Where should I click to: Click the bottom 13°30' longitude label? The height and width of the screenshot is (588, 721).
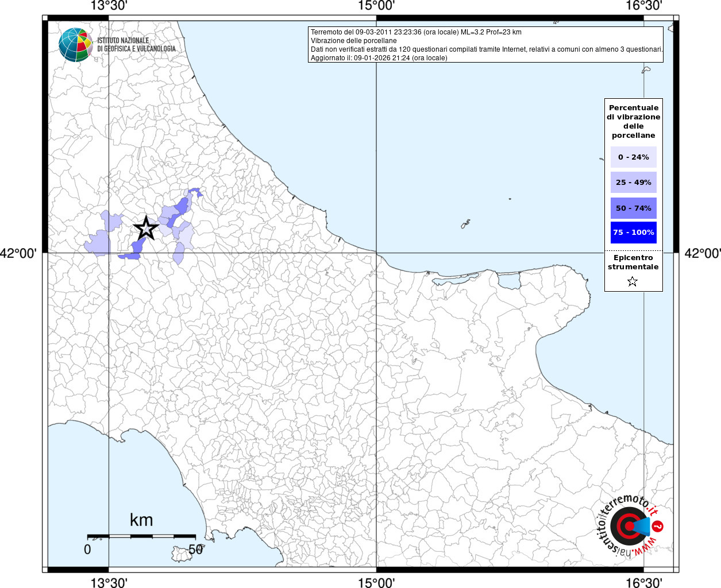point(109,582)
